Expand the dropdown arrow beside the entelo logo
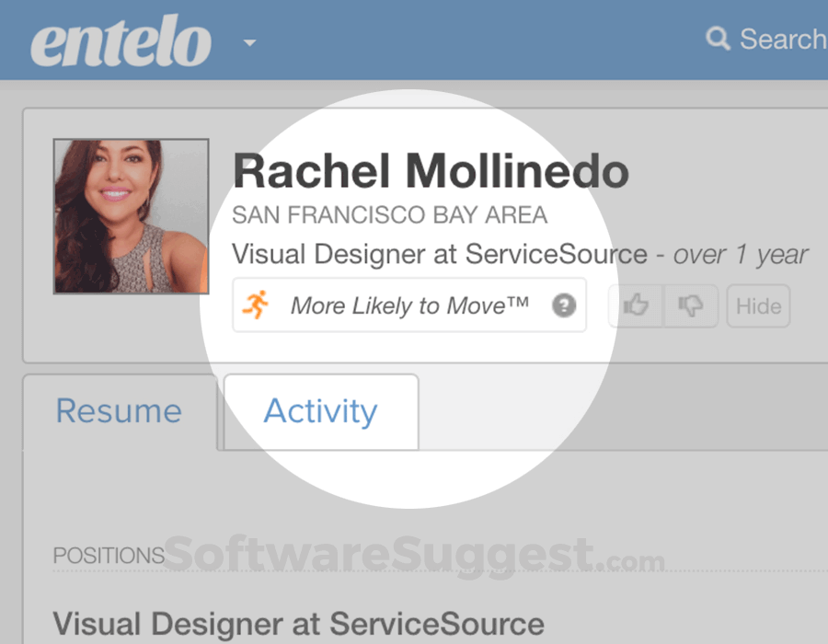This screenshot has height=644, width=828. click(x=247, y=43)
